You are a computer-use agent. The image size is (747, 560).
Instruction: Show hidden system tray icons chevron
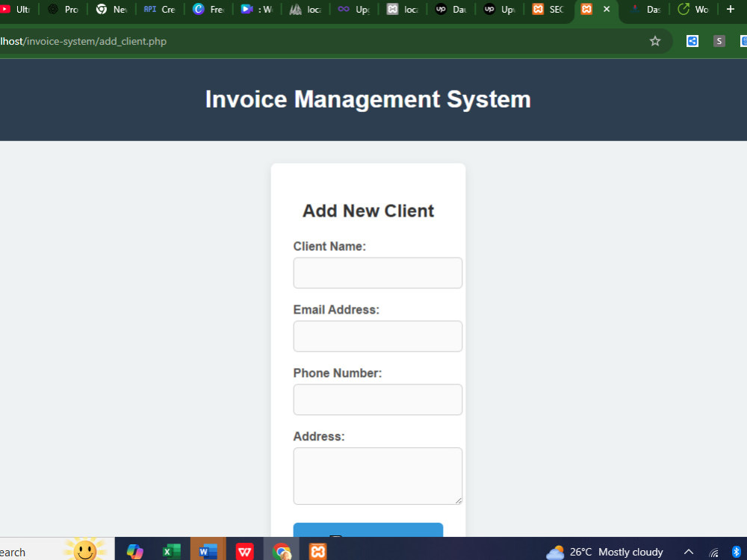click(689, 552)
